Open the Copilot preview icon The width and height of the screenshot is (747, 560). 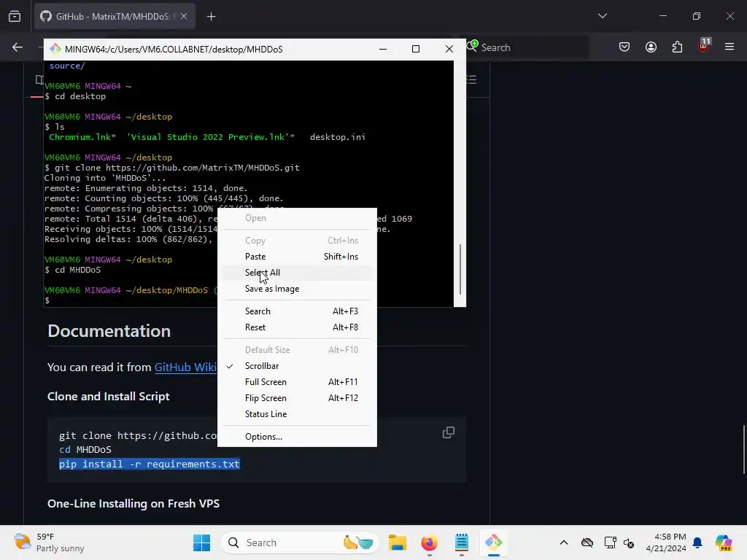723,542
